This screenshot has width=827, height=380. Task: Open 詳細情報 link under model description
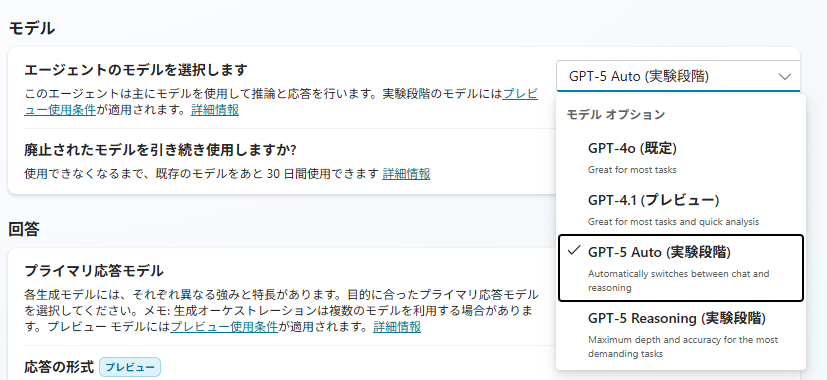pos(215,110)
